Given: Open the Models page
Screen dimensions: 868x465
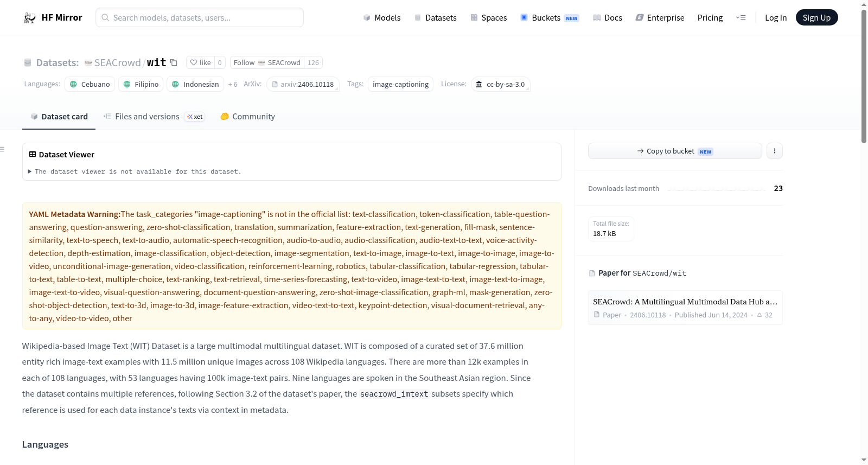Looking at the screenshot, I should 382,18.
